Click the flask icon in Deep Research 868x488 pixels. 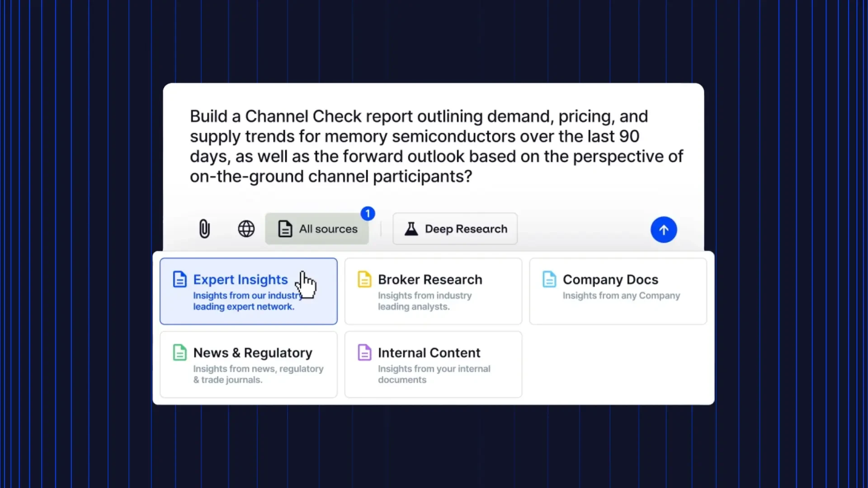tap(411, 229)
